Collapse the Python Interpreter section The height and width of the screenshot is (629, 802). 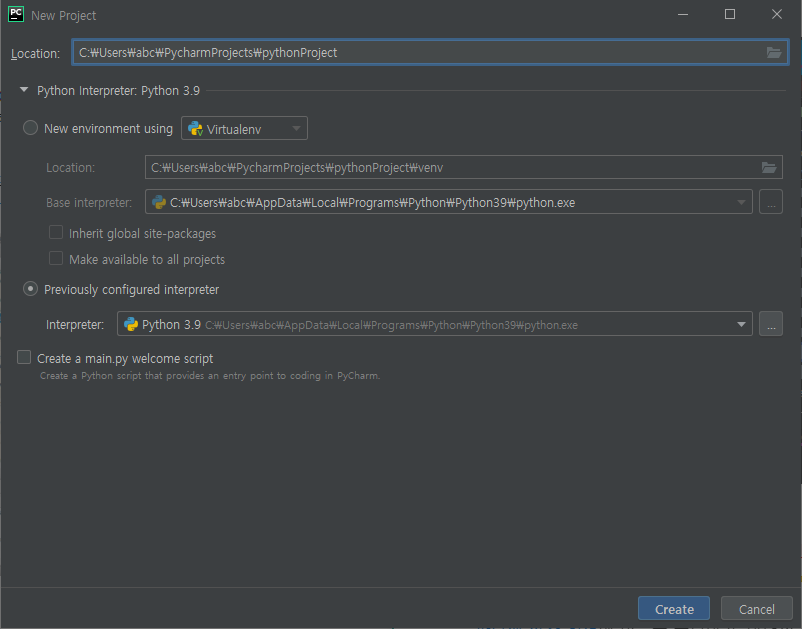(x=24, y=90)
